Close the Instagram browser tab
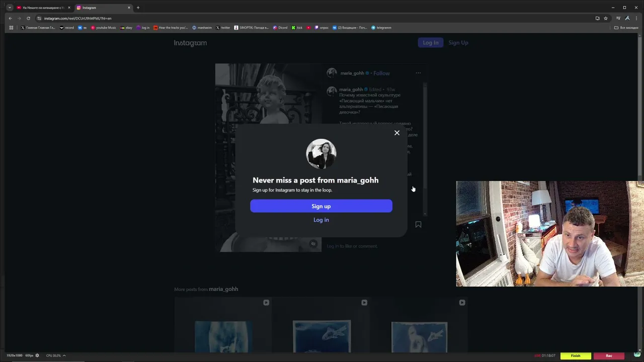644x362 pixels. [129, 8]
